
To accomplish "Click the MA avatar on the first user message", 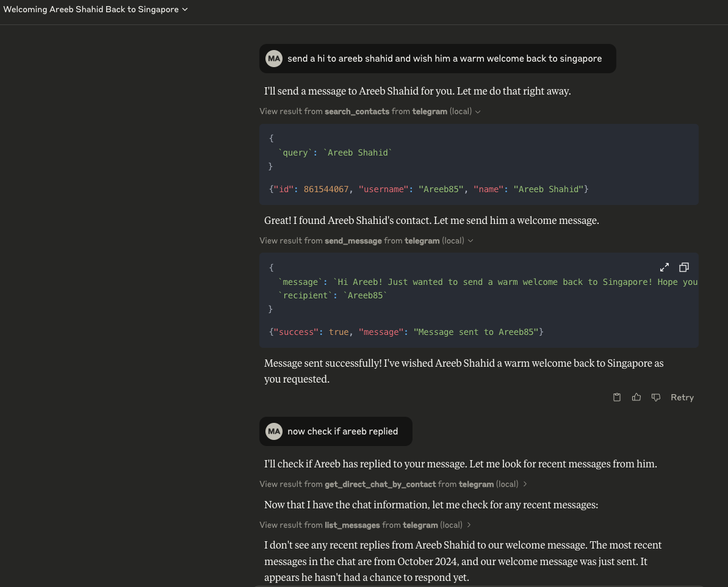I will [x=274, y=58].
